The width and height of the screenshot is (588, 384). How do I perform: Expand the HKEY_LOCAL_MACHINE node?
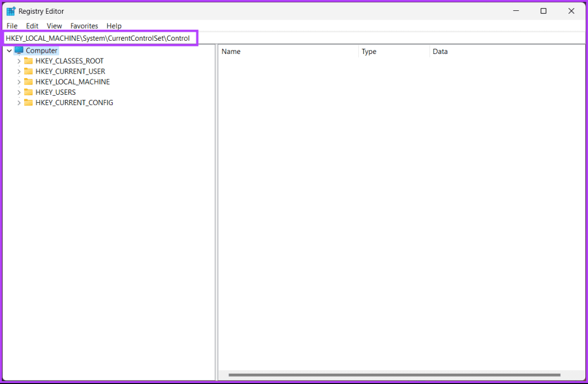pyautogui.click(x=18, y=82)
